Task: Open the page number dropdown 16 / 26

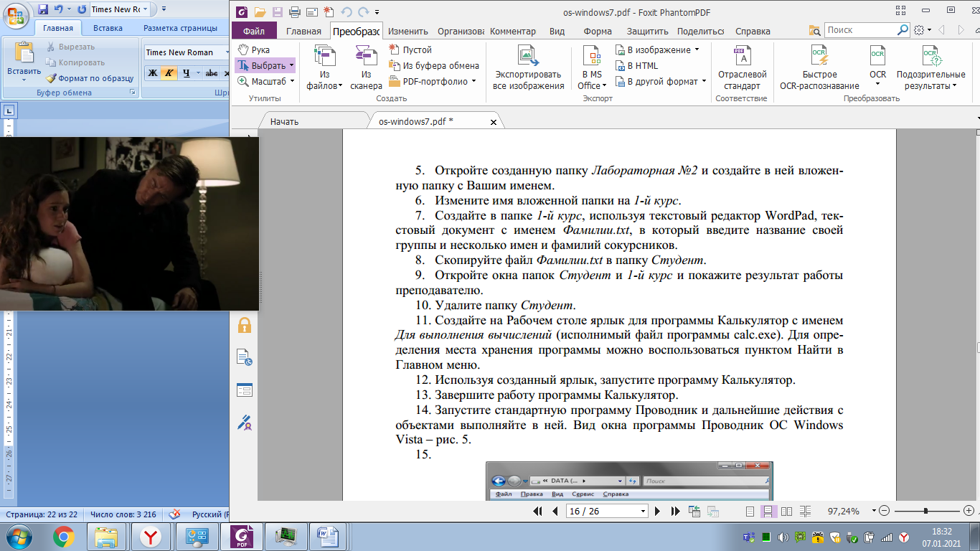Action: pos(642,512)
